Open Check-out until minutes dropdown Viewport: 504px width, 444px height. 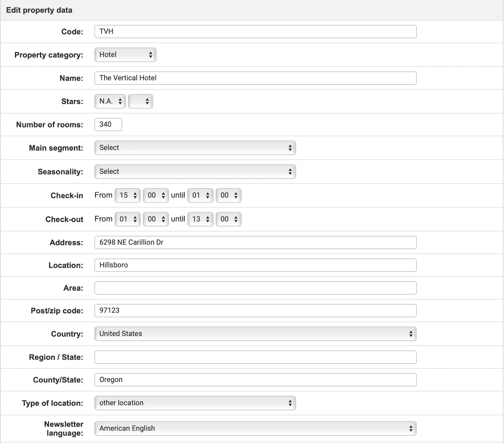point(229,219)
